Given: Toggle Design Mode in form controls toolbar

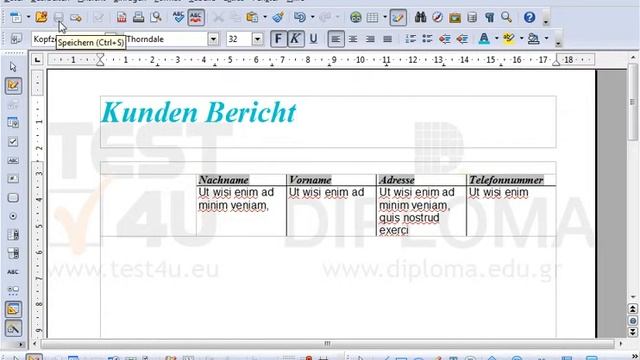Looking at the screenshot, I should [x=13, y=85].
